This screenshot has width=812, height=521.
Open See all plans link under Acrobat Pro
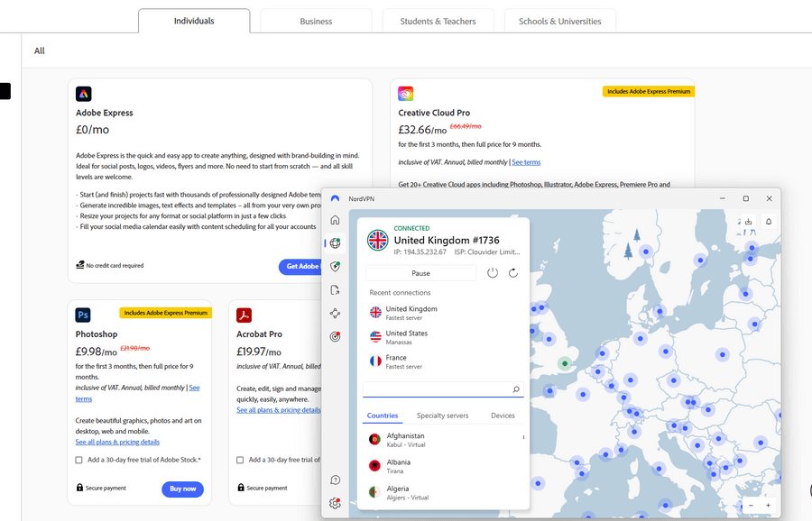click(x=279, y=410)
